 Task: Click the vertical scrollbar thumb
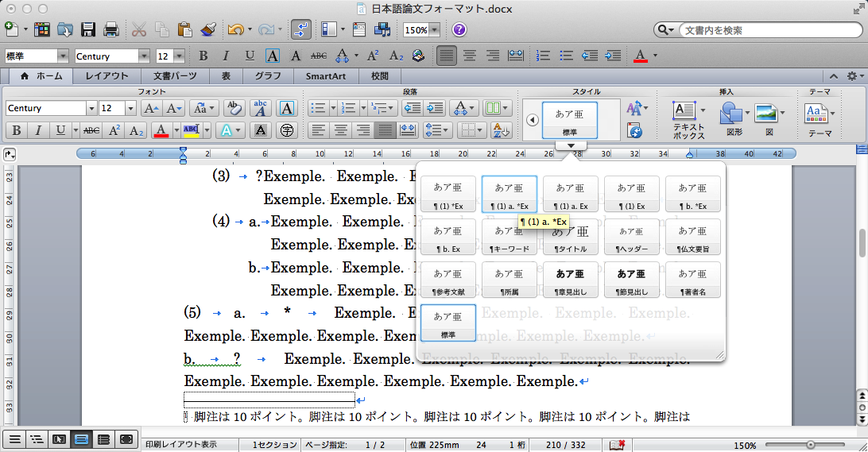point(862,243)
